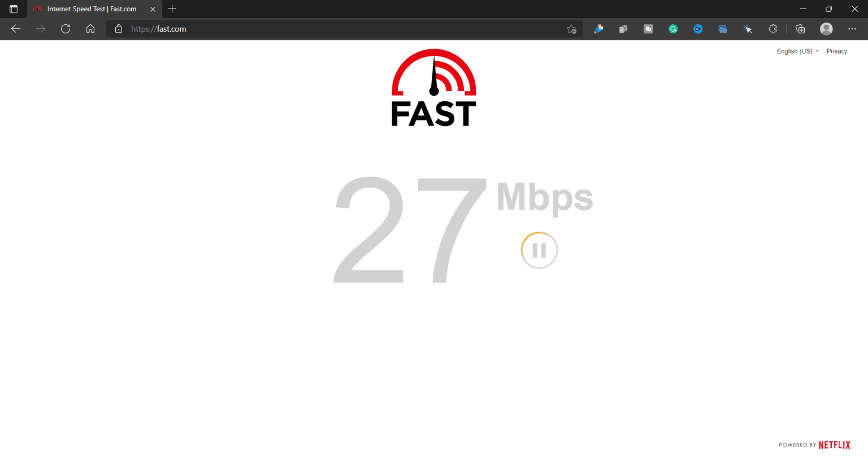Open the Extensions puzzle piece menu
The width and height of the screenshot is (868, 460).
coord(772,29)
